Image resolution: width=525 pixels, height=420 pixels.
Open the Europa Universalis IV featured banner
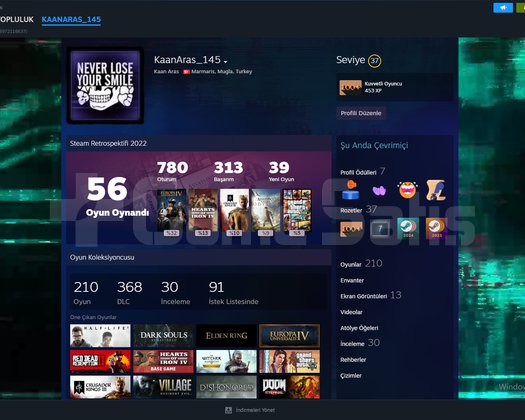[290, 336]
